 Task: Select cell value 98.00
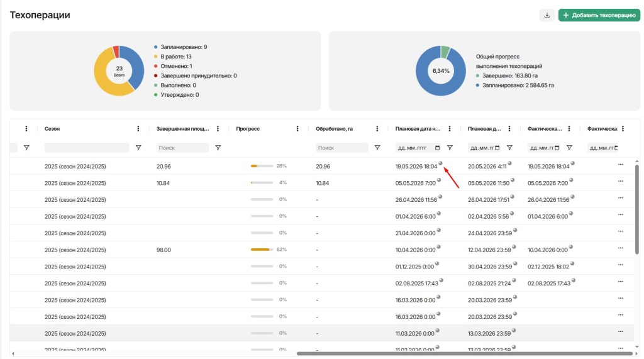164,250
